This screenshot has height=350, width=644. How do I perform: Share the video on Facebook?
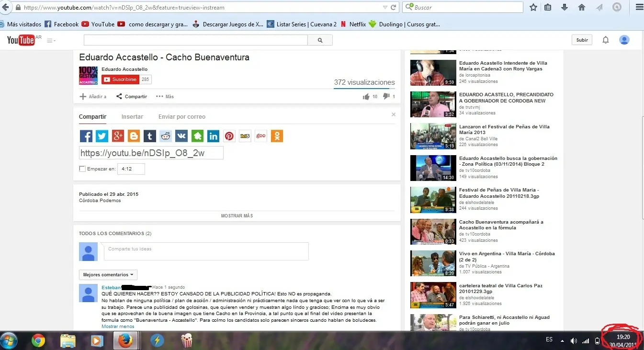(x=86, y=136)
